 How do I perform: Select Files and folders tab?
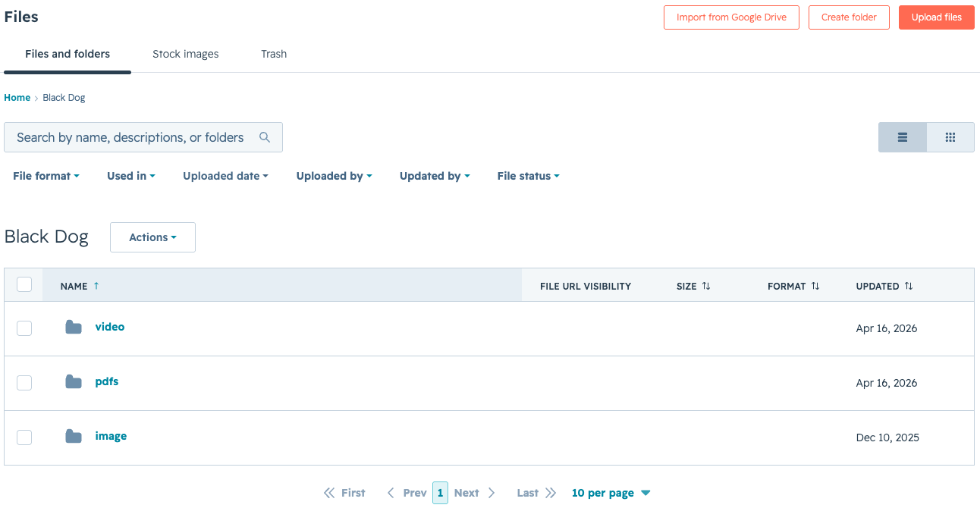click(68, 54)
